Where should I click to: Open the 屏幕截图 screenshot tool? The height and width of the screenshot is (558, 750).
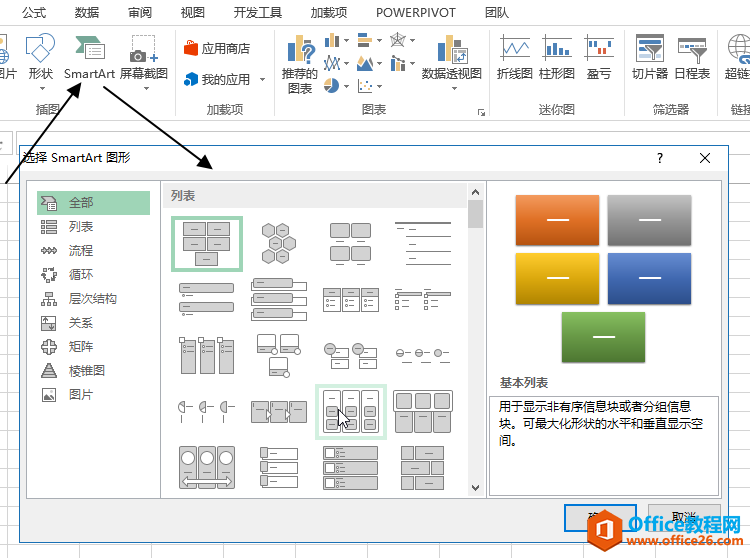tap(144, 58)
